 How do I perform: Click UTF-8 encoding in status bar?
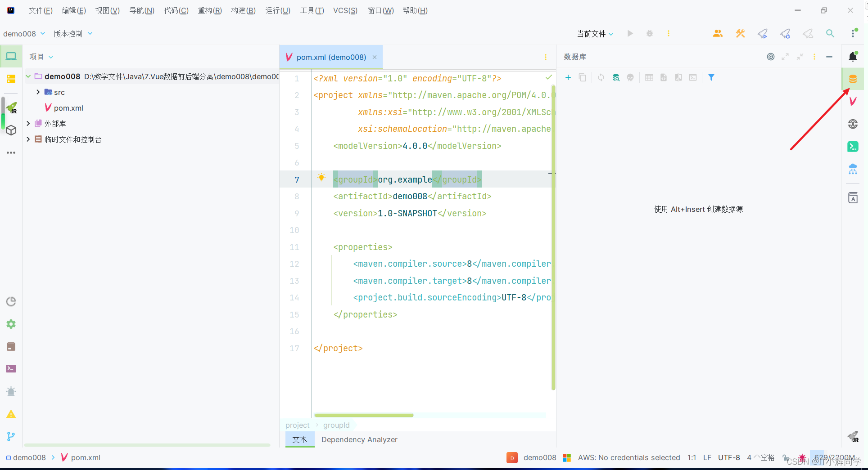pyautogui.click(x=729, y=457)
